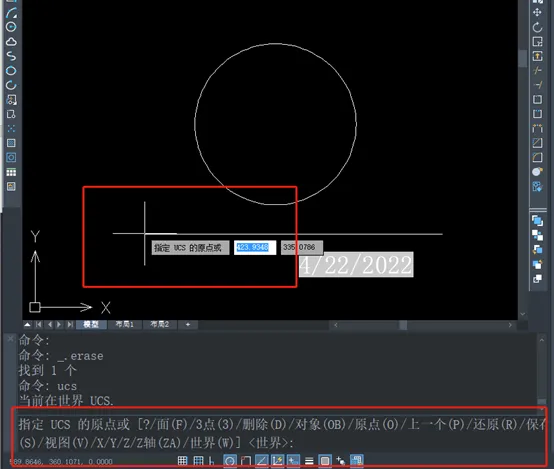Select the Arc drawing tool
The image size is (554, 469).
tap(11, 12)
